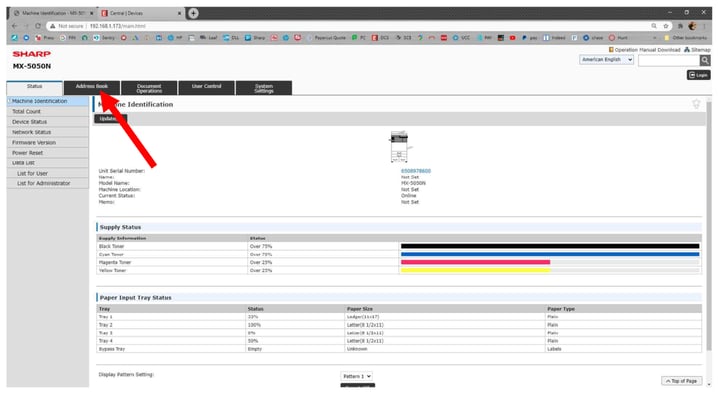This screenshot has height=393, width=718.
Task: Open the Sharp bookmark
Action: (255, 38)
